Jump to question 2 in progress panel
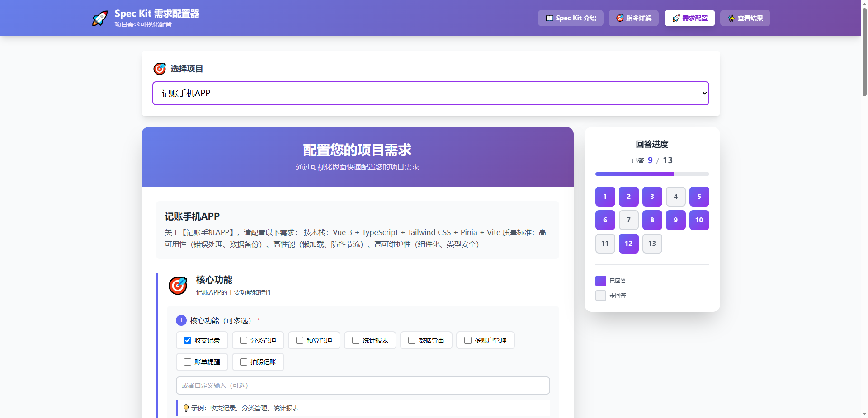Screen dimensions: 868x418 coord(629,197)
